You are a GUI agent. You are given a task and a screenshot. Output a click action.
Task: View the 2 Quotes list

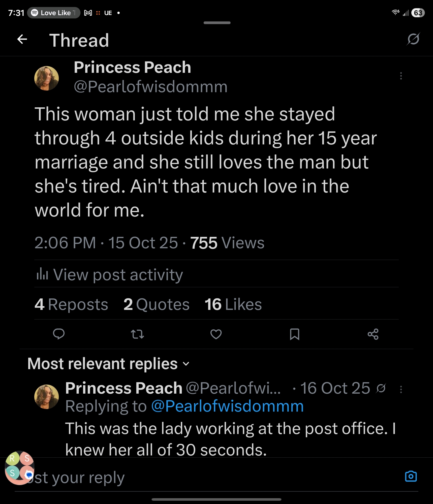point(156,304)
